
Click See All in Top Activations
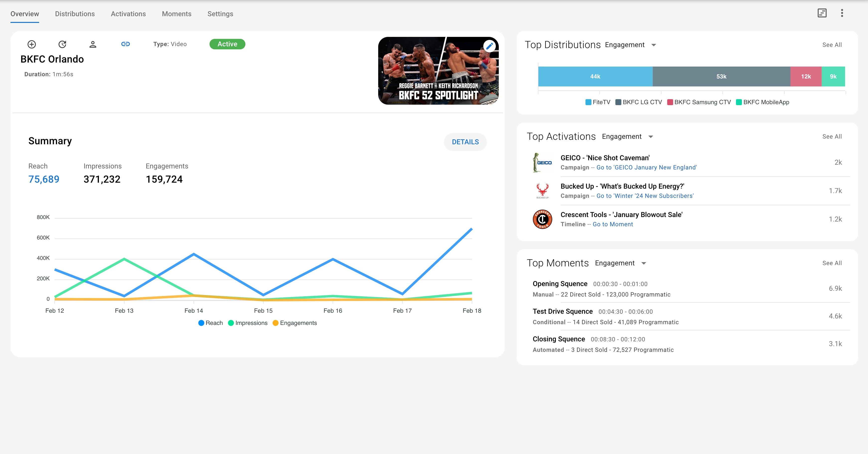point(832,137)
